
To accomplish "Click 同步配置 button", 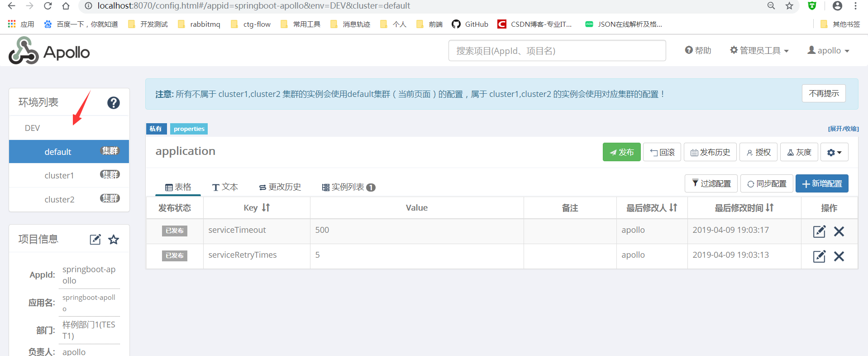I will [x=767, y=183].
